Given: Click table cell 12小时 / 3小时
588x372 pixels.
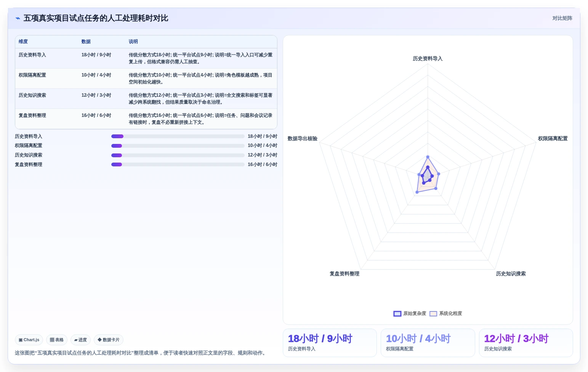Looking at the screenshot, I should click(x=96, y=95).
